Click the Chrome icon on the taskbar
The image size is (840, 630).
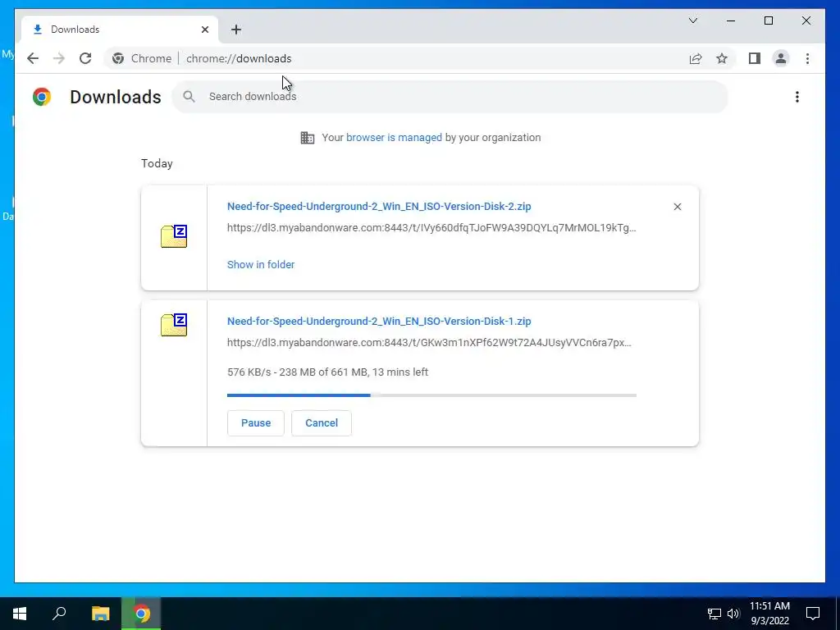141,614
